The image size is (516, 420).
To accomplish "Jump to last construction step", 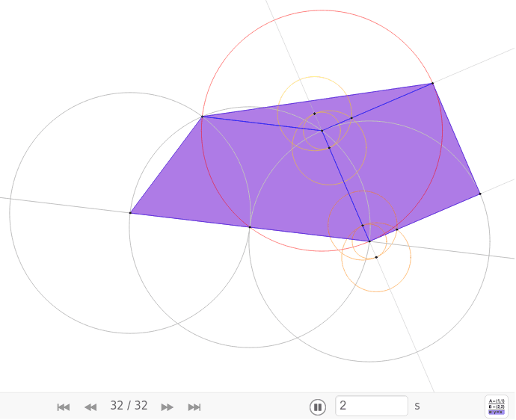I will (x=194, y=407).
